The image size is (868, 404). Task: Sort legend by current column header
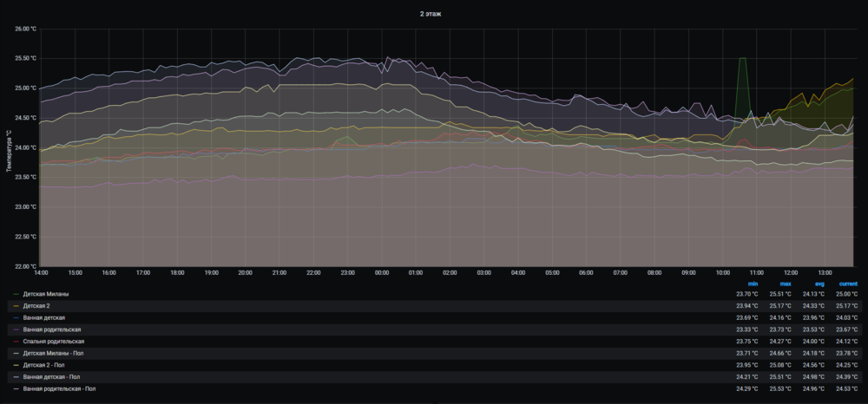click(x=848, y=283)
